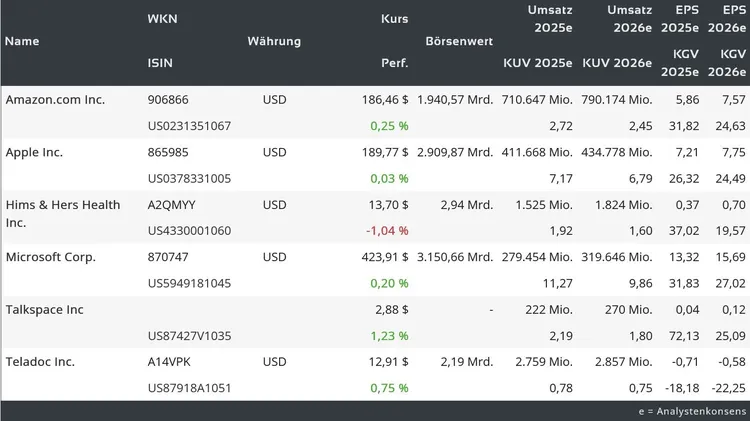Viewport: 750px width, 421px height.
Task: Click the KUV 2026e header
Action: 617,63
